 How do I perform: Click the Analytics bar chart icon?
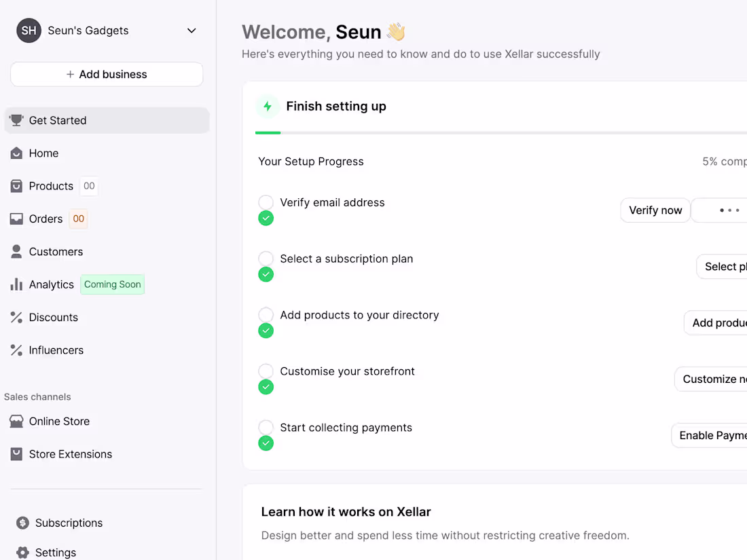click(16, 284)
